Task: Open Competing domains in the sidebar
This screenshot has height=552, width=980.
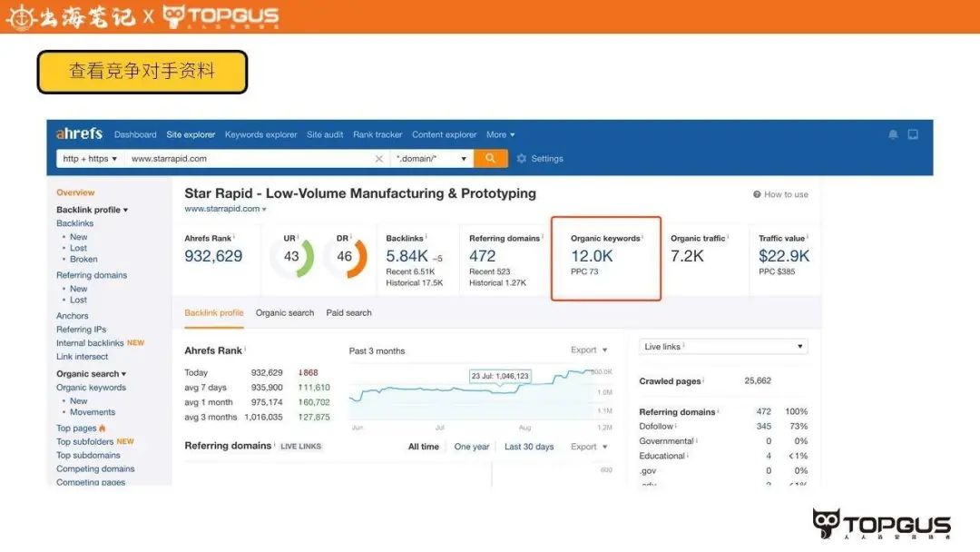Action: [95, 468]
